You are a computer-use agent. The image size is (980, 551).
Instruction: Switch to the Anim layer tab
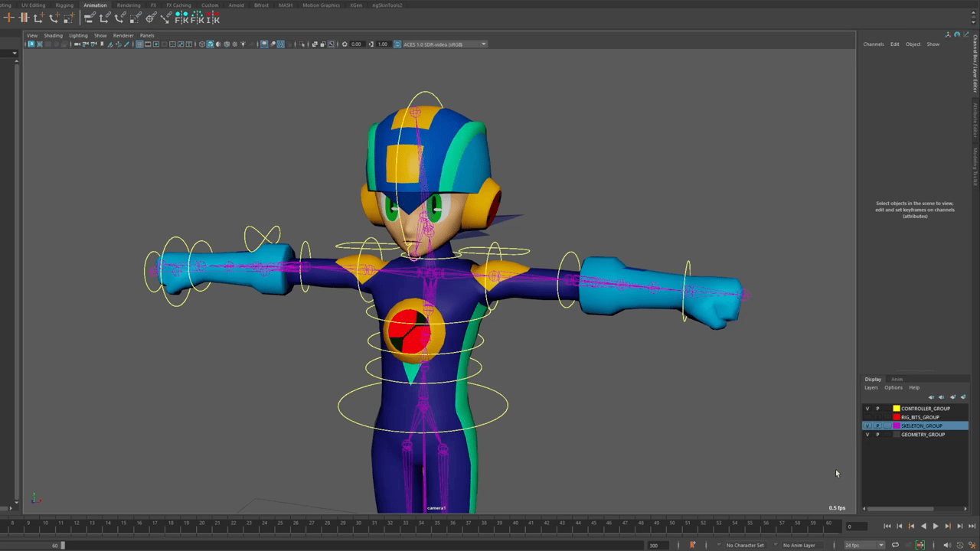coord(897,380)
